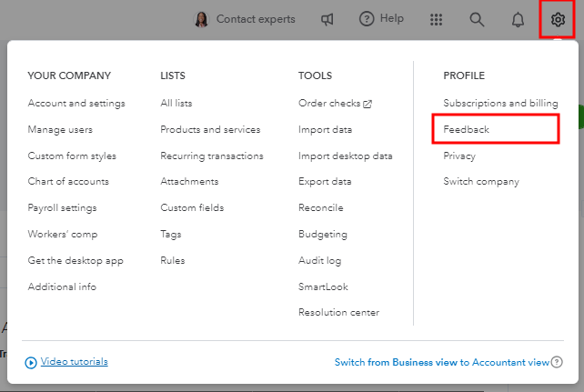Select Recurring transactions in Lists
The image size is (584, 392).
(x=212, y=156)
